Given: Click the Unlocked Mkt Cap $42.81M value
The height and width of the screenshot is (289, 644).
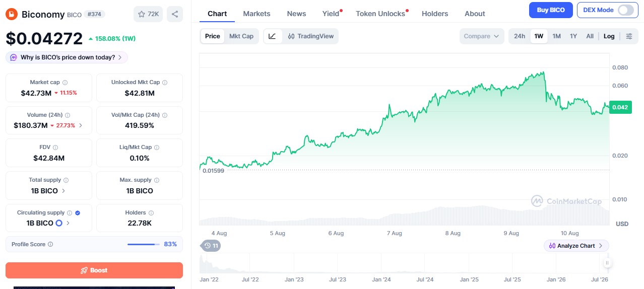Looking at the screenshot, I should click(140, 93).
